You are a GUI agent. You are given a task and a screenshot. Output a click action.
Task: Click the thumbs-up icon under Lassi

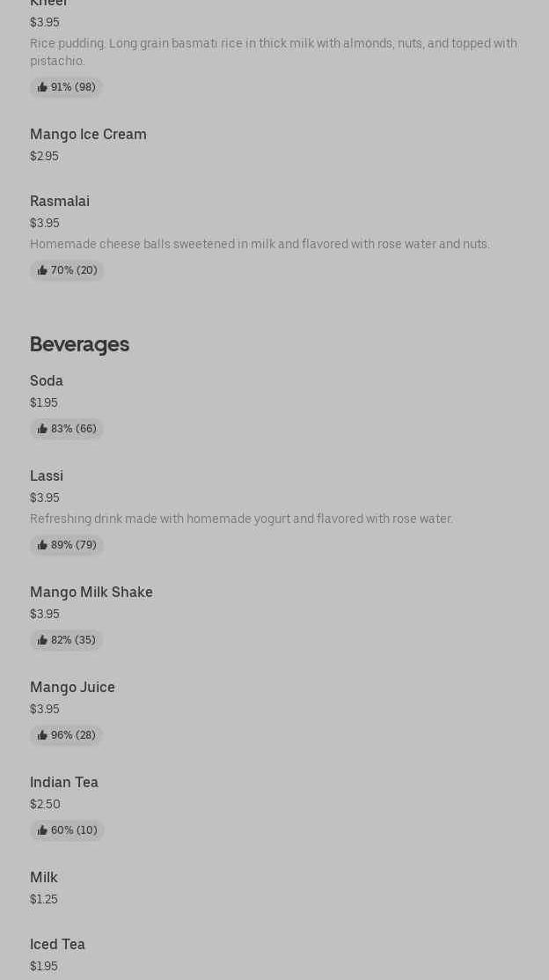(x=42, y=545)
